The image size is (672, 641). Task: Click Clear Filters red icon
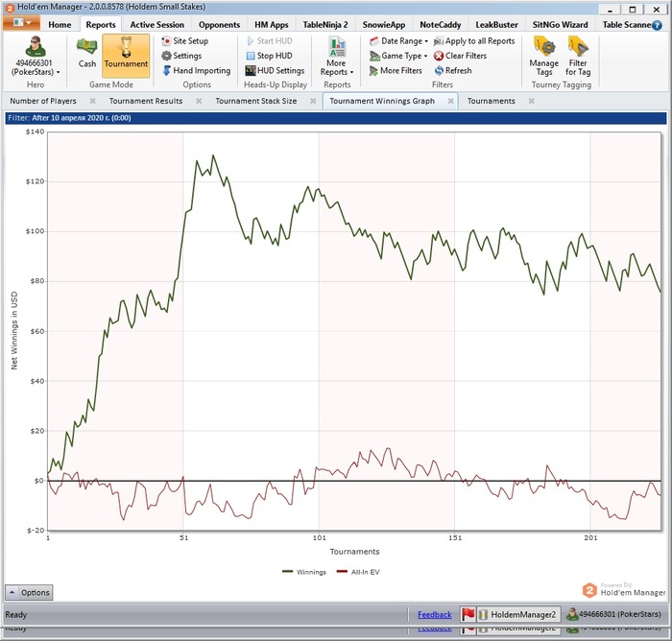click(439, 56)
